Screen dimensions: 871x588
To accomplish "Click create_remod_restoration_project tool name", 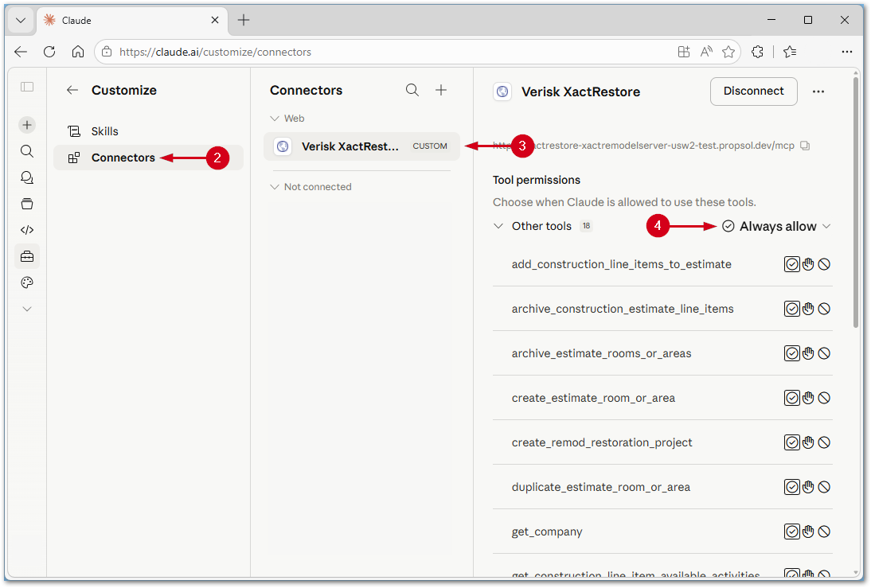I will tap(602, 442).
